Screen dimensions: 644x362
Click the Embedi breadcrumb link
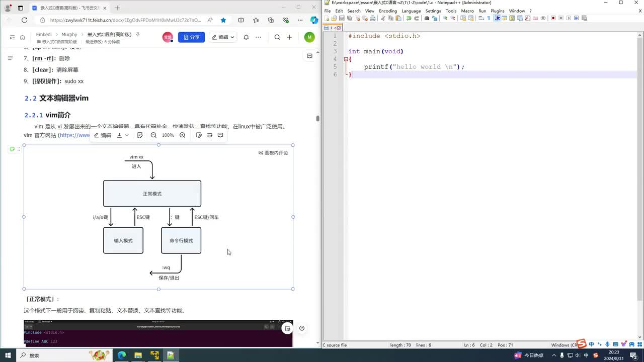(44, 35)
